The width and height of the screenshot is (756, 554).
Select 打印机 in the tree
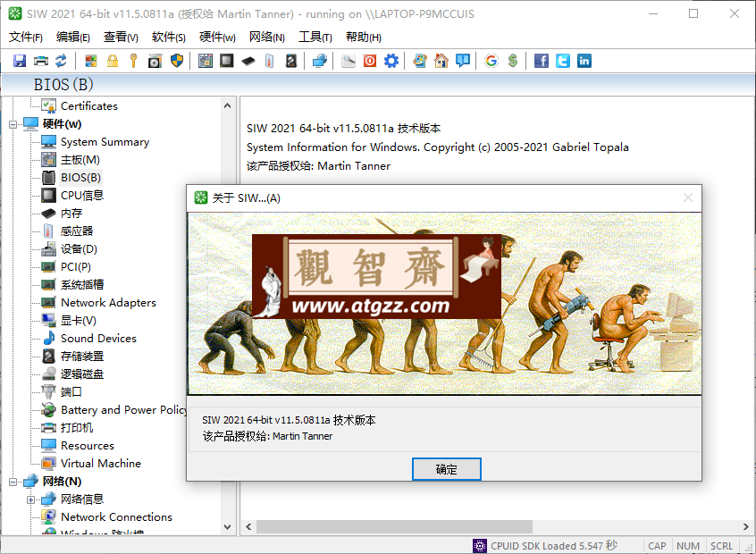point(77,428)
